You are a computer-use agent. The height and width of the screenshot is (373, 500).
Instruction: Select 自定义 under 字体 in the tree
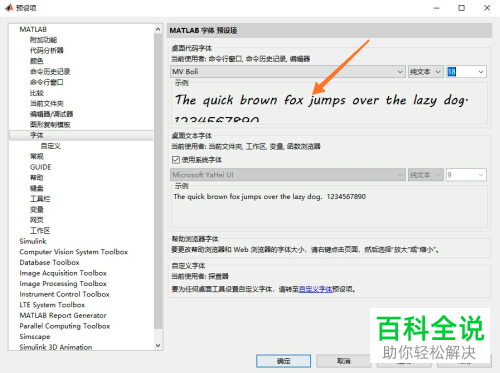coord(51,146)
